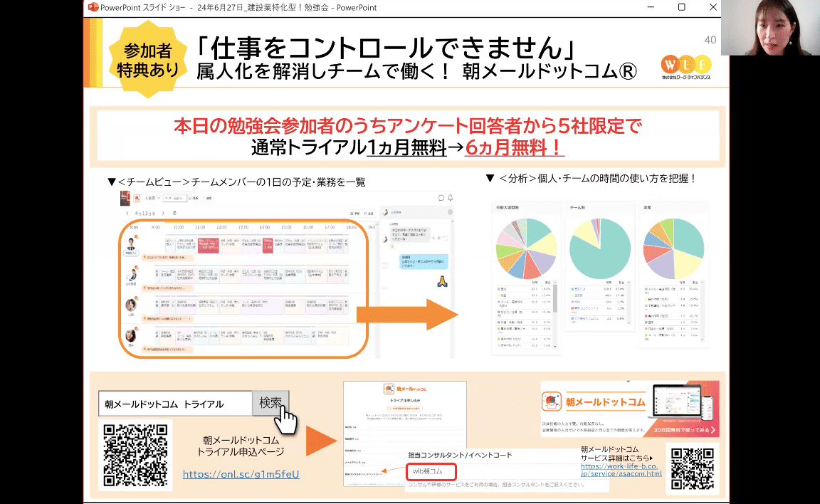Click the 8:00 time column label
This screenshot has width=820, height=504.
pos(134,227)
